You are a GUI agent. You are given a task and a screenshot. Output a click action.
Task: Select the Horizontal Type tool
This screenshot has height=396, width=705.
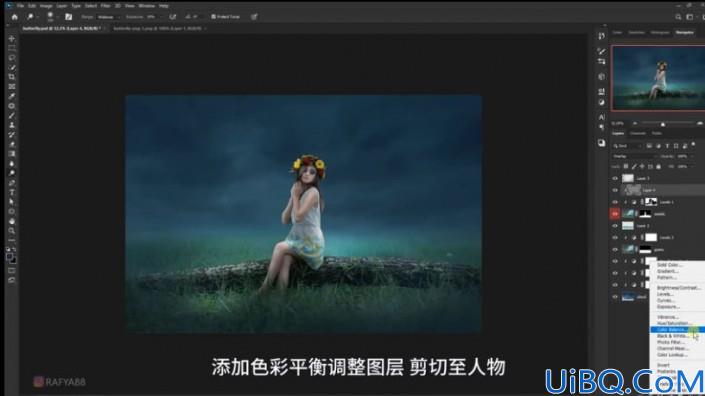12,192
